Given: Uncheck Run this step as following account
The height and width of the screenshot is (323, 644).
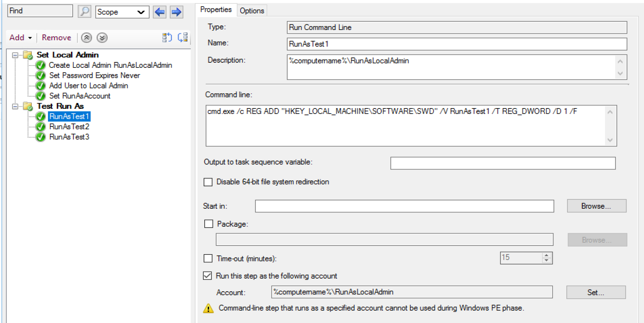Looking at the screenshot, I should [x=207, y=276].
